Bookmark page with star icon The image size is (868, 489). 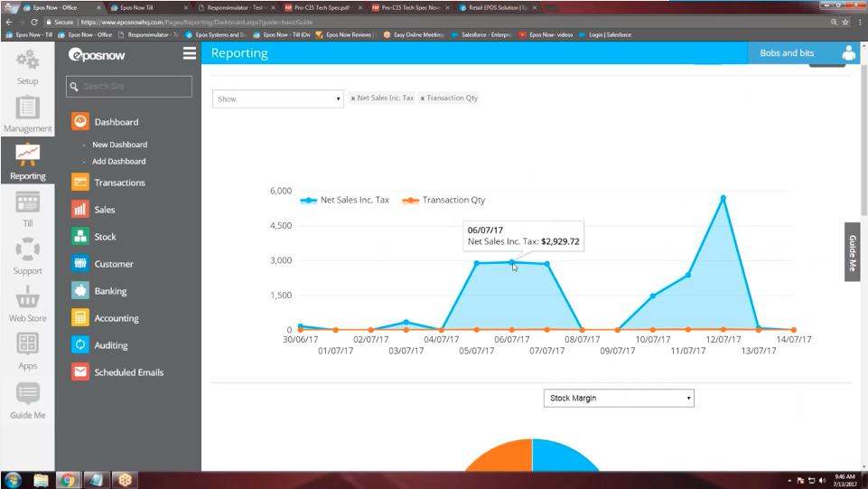pyautogui.click(x=845, y=23)
